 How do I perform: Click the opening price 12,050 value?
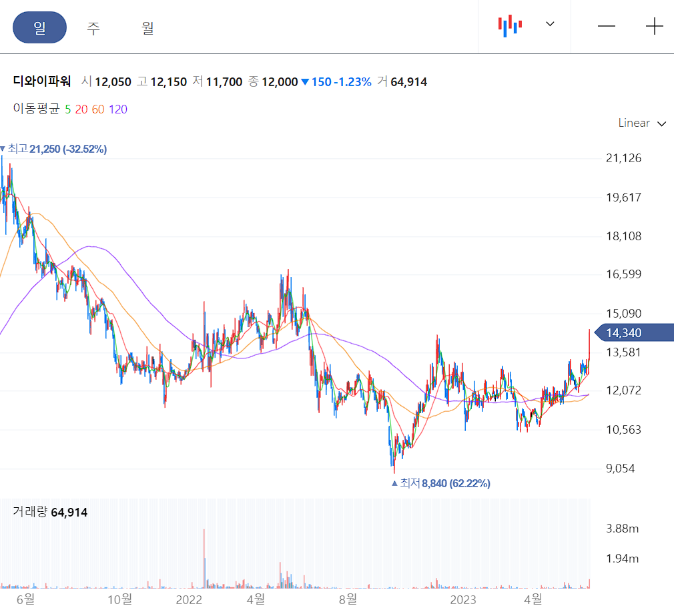113,81
